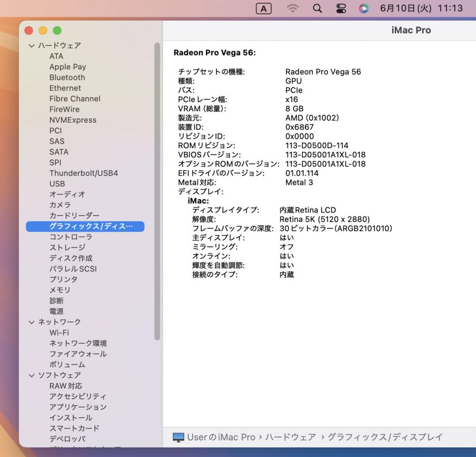Collapse the ネットワーク section

click(31, 322)
